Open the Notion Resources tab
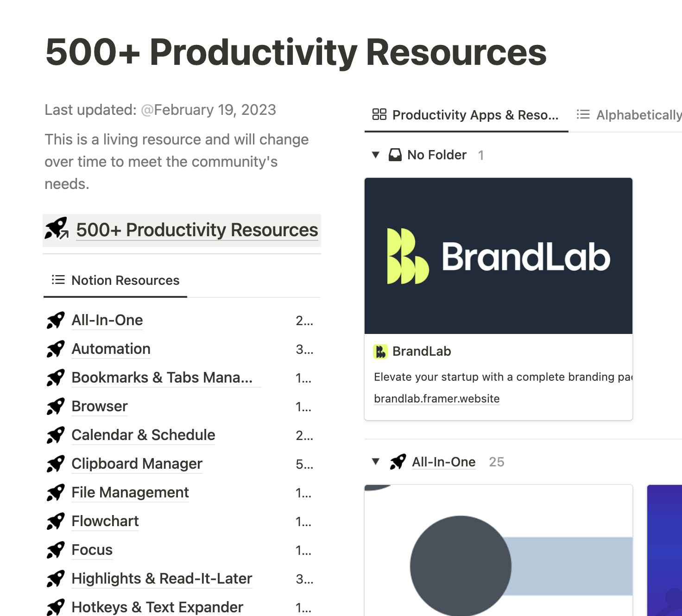 116,280
